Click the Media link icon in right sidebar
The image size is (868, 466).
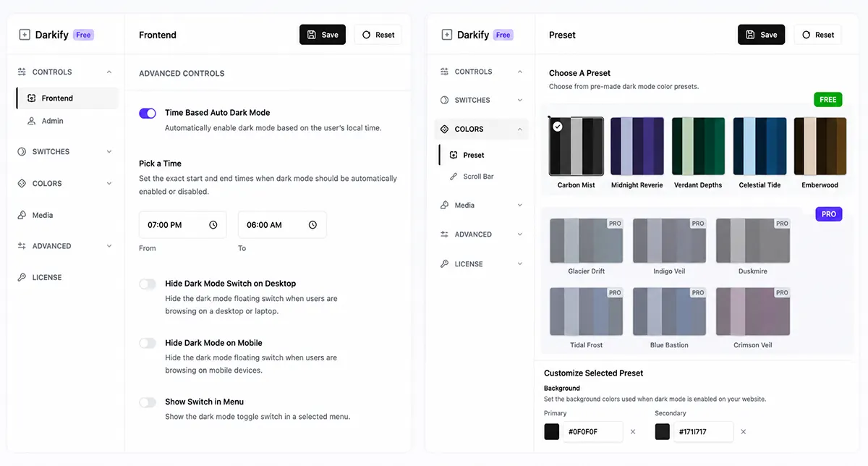444,206
